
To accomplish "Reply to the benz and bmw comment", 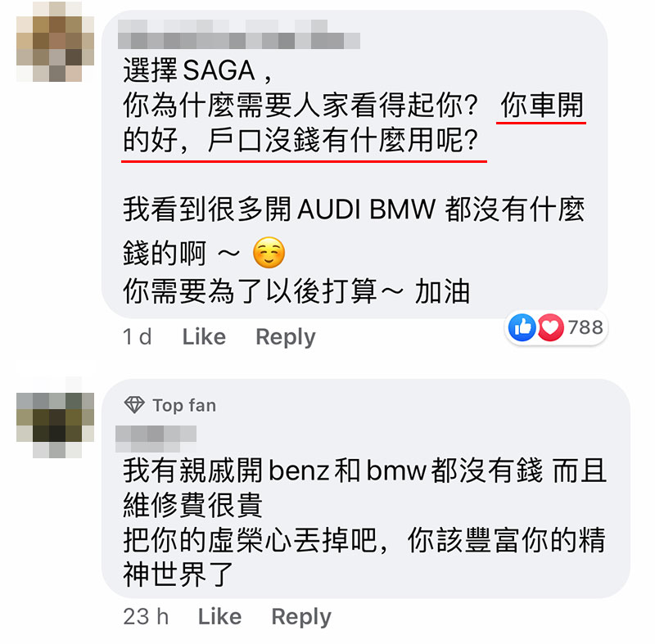I will (301, 617).
